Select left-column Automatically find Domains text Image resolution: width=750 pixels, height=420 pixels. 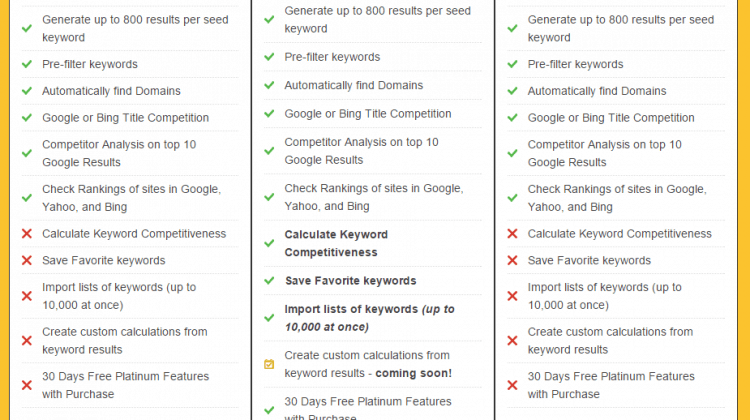[x=111, y=91]
